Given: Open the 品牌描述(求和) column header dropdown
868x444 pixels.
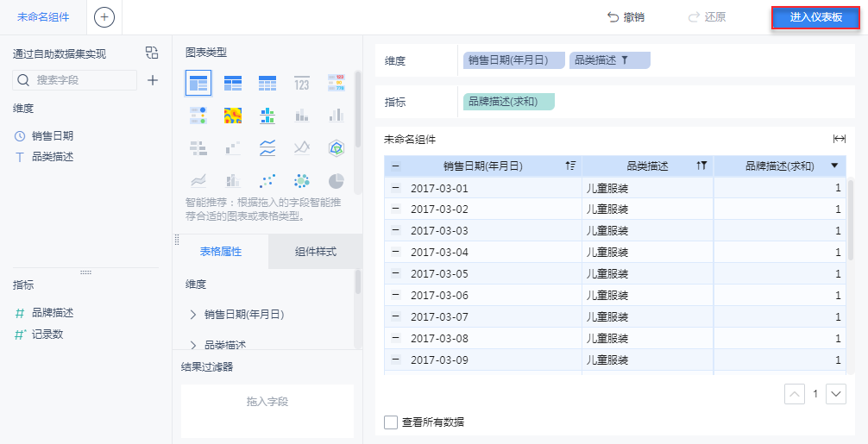Looking at the screenshot, I should point(834,166).
